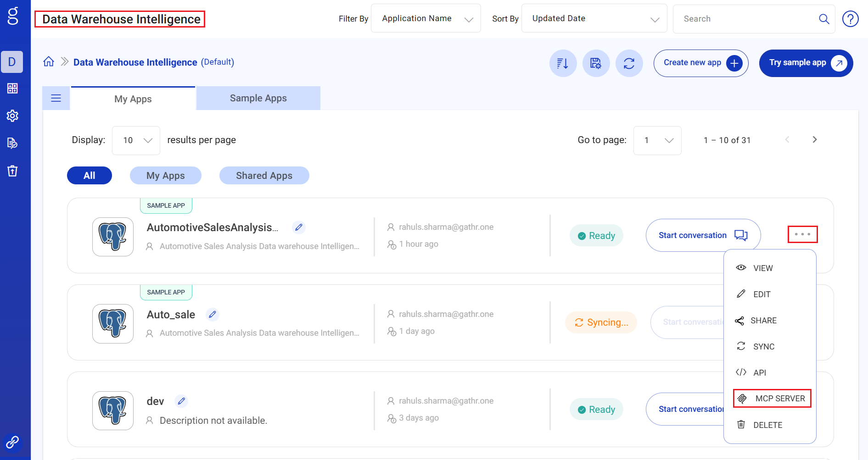Click the refresh apps icon button
The height and width of the screenshot is (460, 868).
629,63
